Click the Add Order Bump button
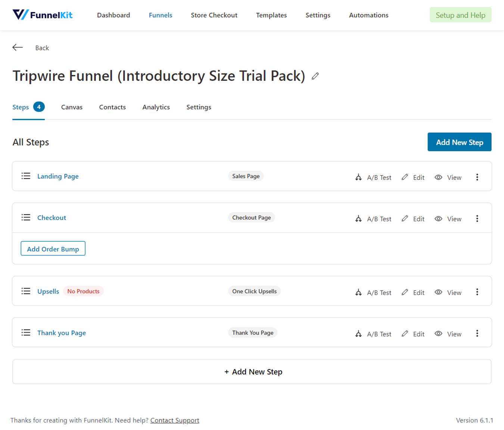 pyautogui.click(x=53, y=249)
